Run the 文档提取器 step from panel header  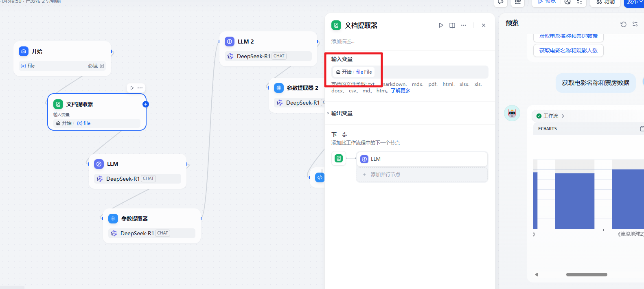441,25
